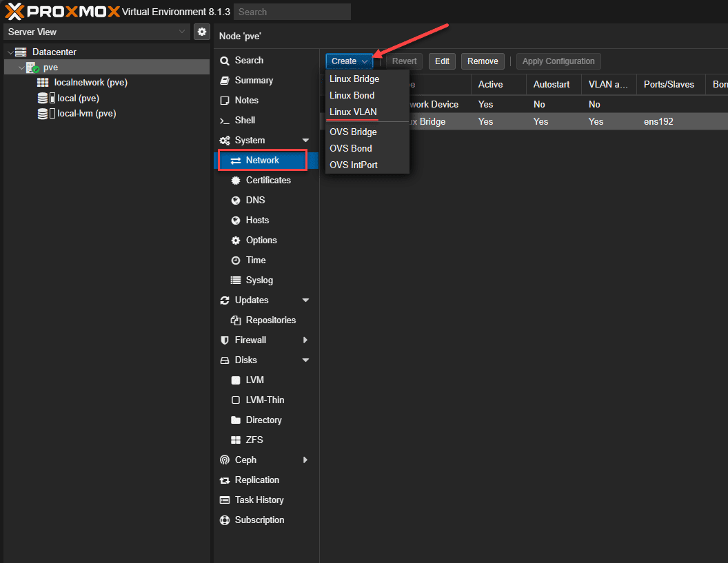Click the Certificates badge icon
Viewport: 728px width, 563px height.
(236, 181)
